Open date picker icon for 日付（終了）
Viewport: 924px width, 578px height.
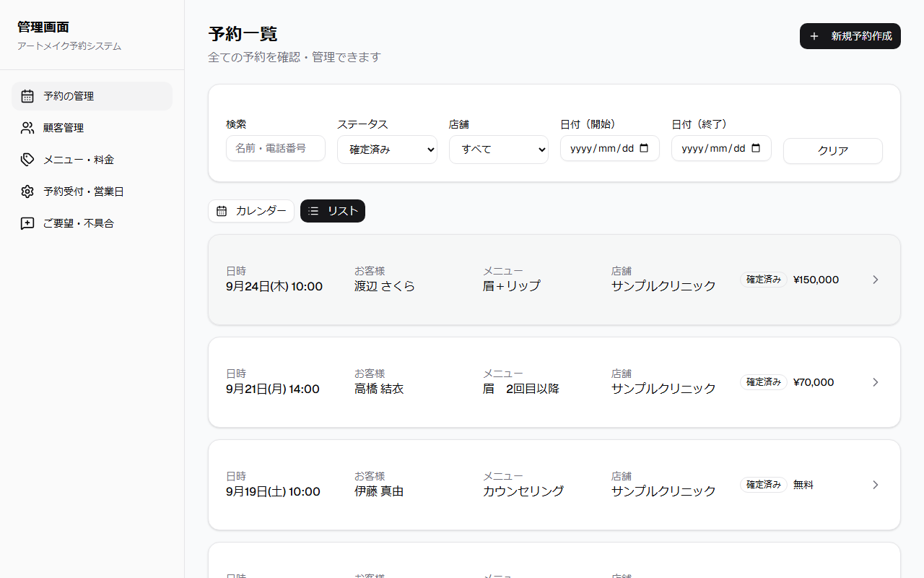click(756, 148)
